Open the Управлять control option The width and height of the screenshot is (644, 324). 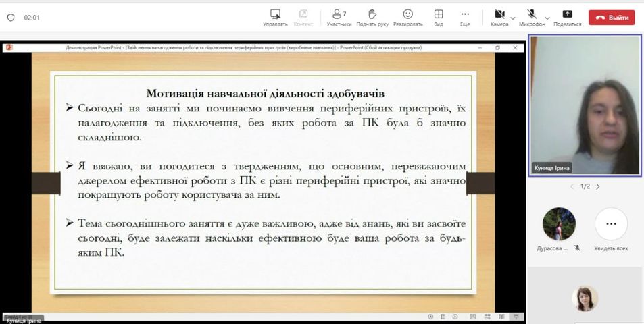(275, 18)
